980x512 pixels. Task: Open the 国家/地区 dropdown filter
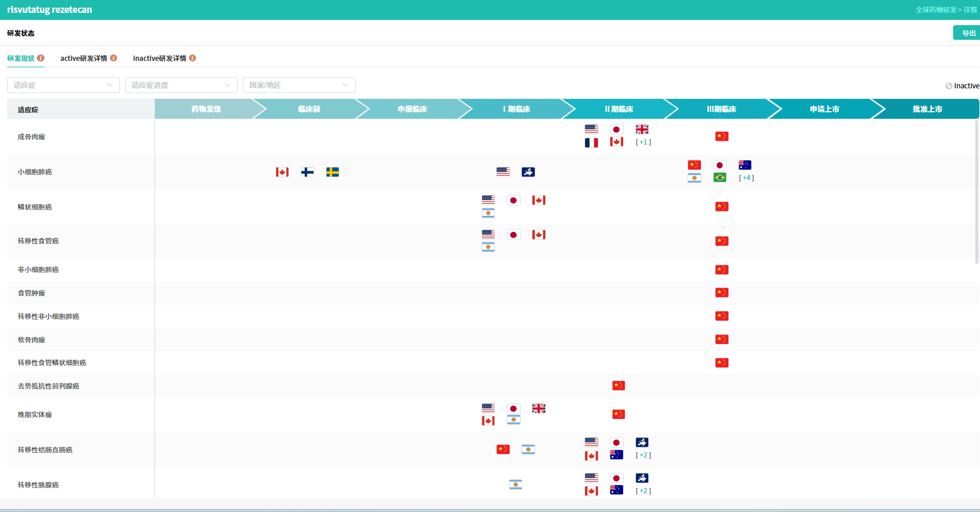pos(299,85)
